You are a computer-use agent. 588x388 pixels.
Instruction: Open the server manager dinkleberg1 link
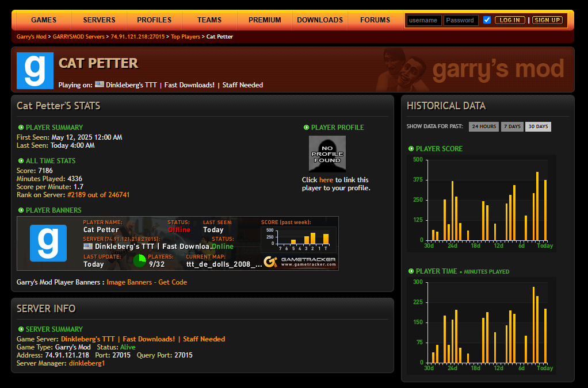87,363
